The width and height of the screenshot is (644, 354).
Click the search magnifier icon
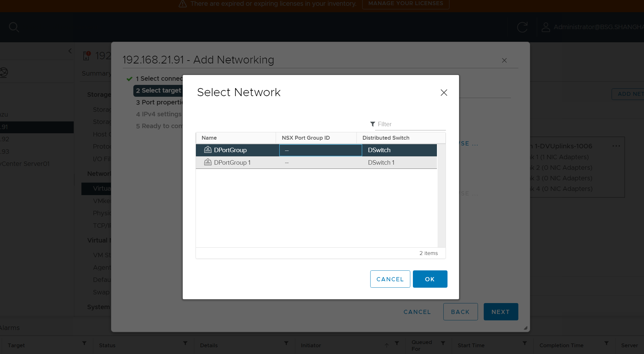coord(14,27)
